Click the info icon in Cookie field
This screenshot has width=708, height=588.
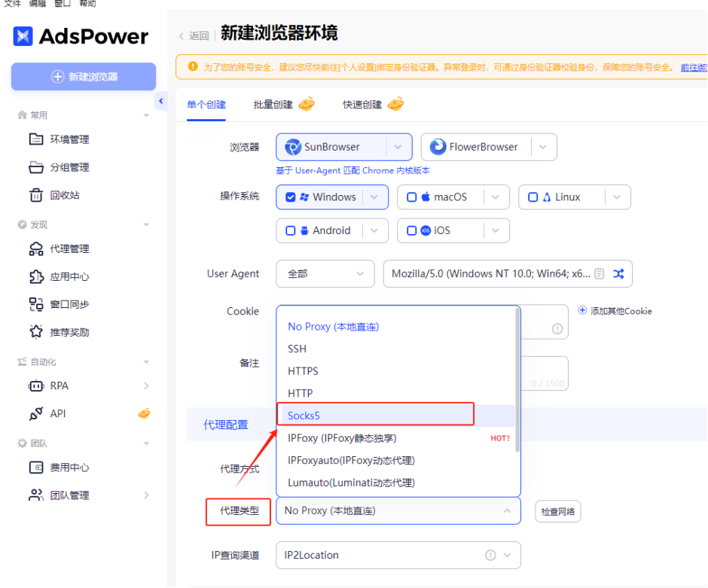point(557,329)
